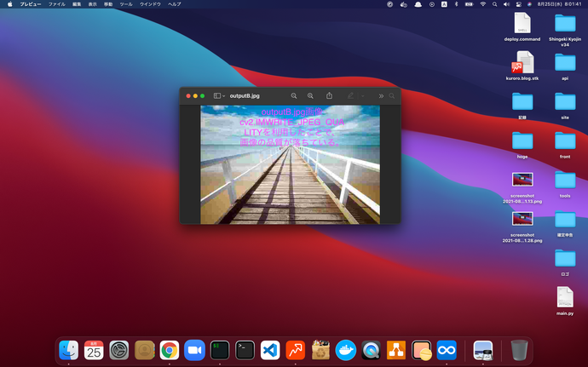
Task: Open the Bluetooth status menu
Action: pyautogui.click(x=457, y=4)
